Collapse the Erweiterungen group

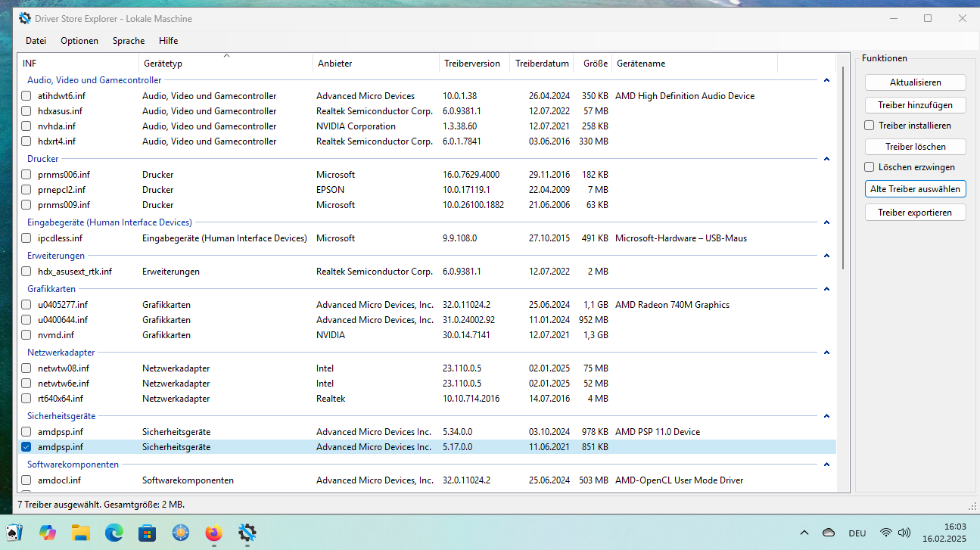[827, 256]
